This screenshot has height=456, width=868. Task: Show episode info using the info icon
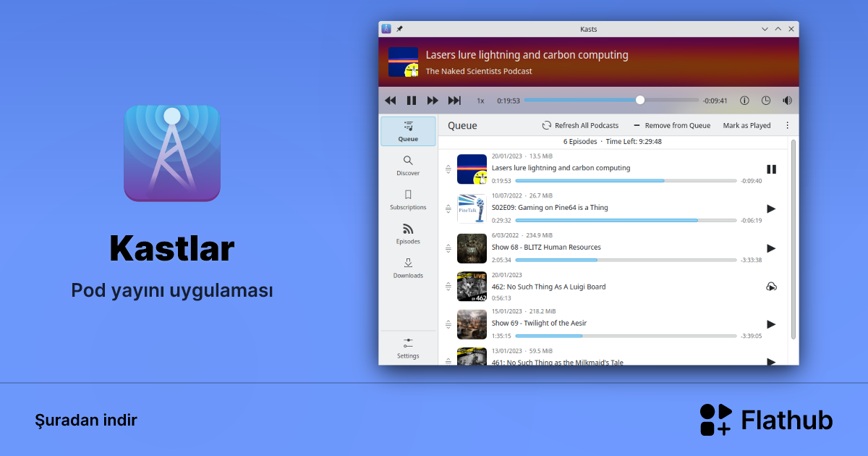point(743,101)
